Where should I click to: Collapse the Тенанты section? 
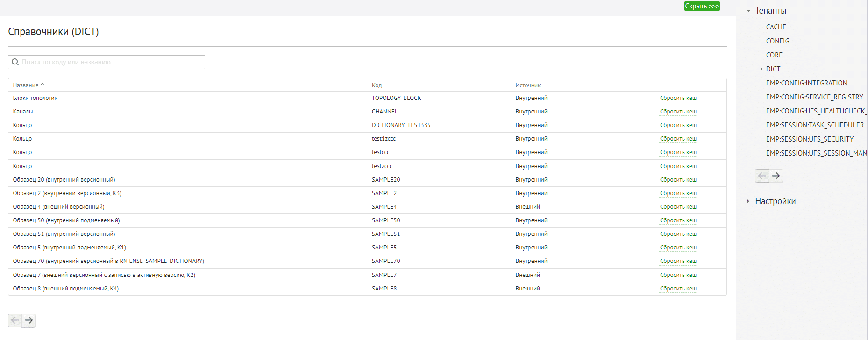click(x=748, y=11)
